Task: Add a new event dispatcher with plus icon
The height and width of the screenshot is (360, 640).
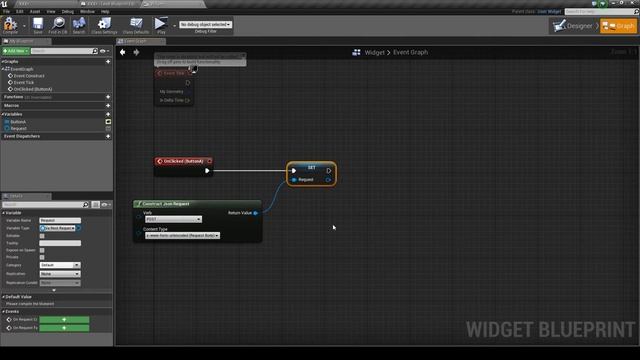Action: tap(108, 136)
